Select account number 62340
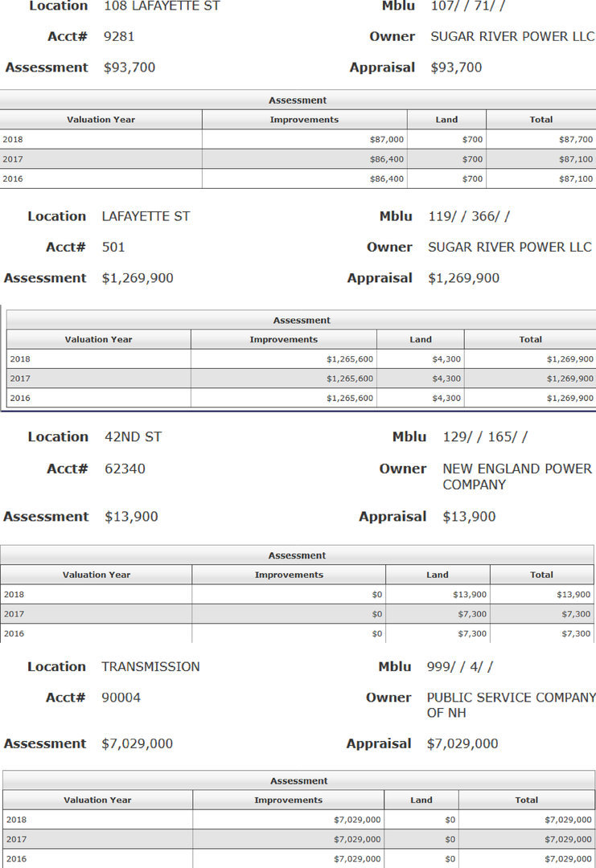The height and width of the screenshot is (868, 596). 125,469
